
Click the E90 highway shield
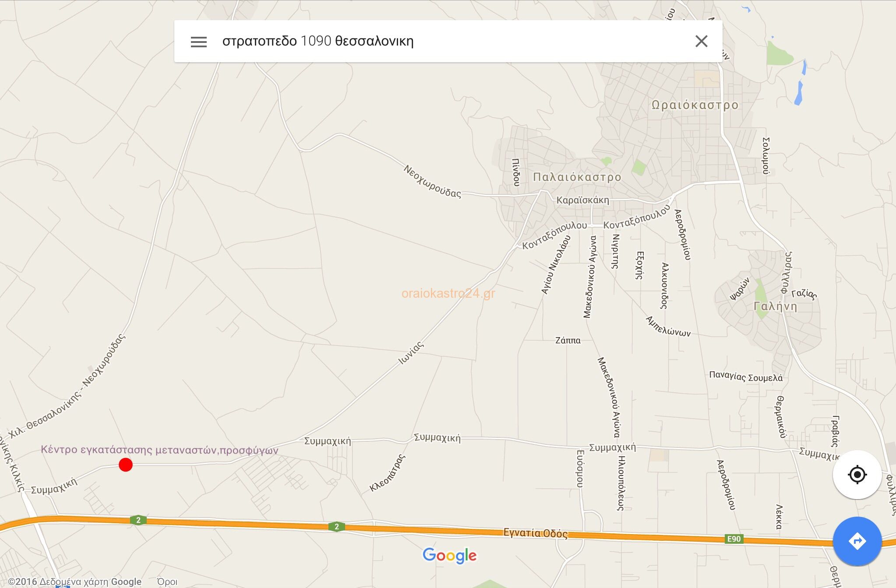pos(734,539)
